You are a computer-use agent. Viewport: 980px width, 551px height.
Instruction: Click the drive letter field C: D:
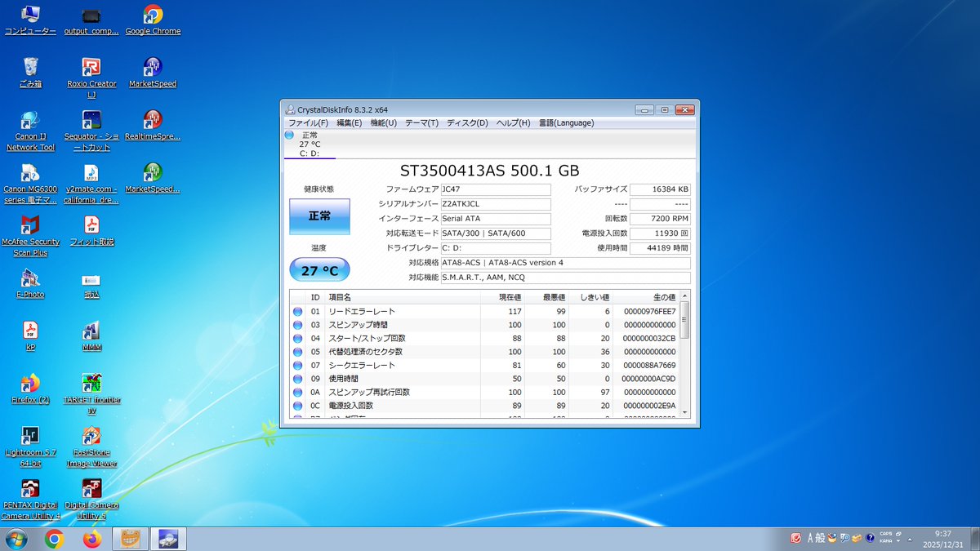pos(495,248)
